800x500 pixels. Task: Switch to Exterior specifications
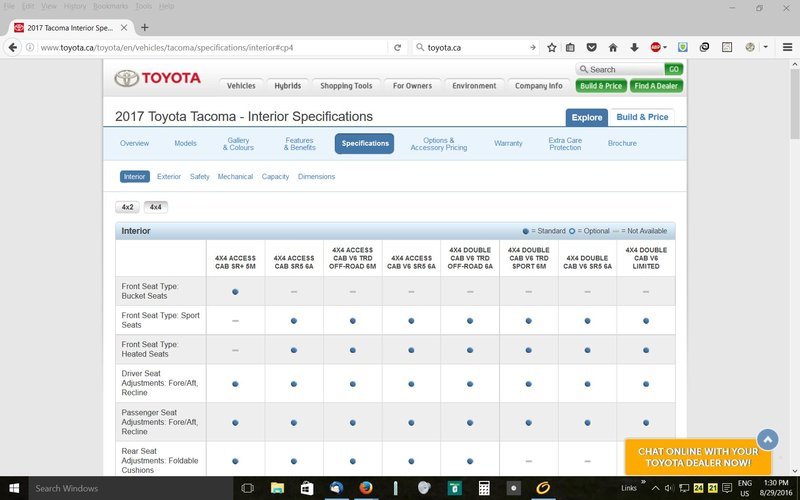click(169, 177)
